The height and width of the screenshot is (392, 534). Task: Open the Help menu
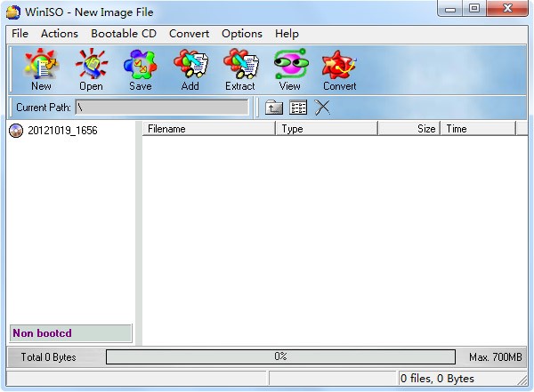[x=287, y=34]
